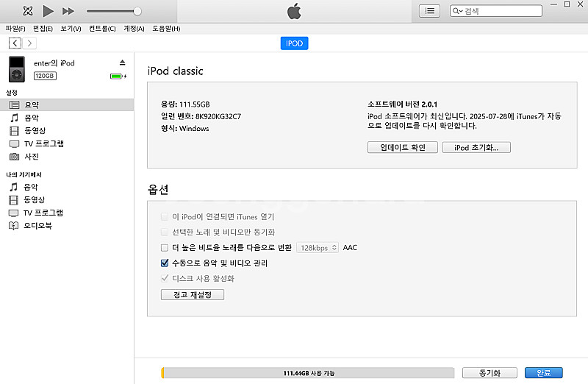Open the 편집(E) menu
This screenshot has height=384, width=588.
click(43, 29)
